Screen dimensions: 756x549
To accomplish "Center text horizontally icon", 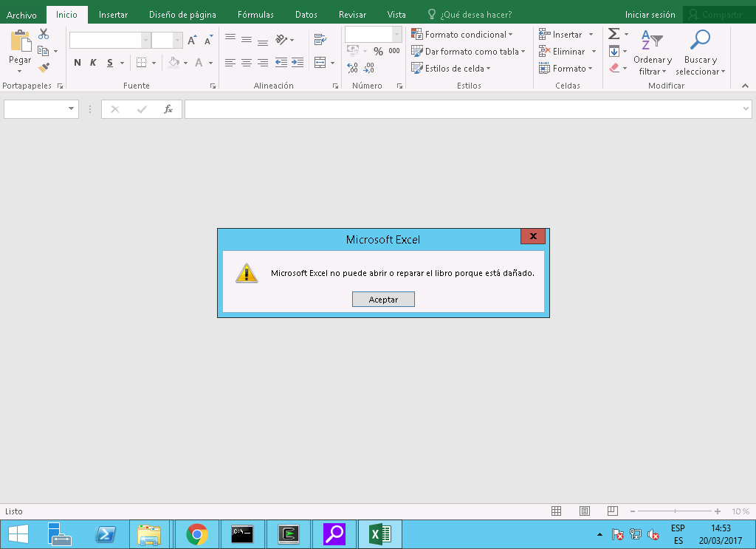I will point(247,63).
